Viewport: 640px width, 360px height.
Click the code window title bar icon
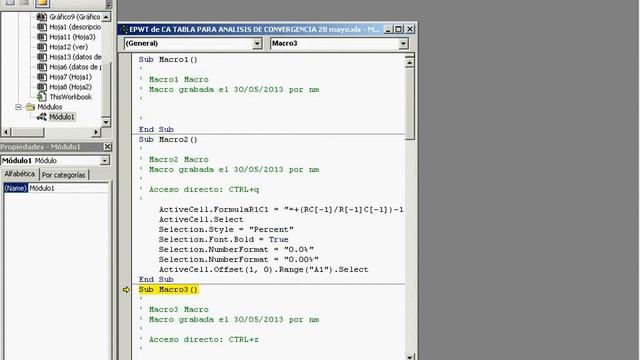click(124, 29)
